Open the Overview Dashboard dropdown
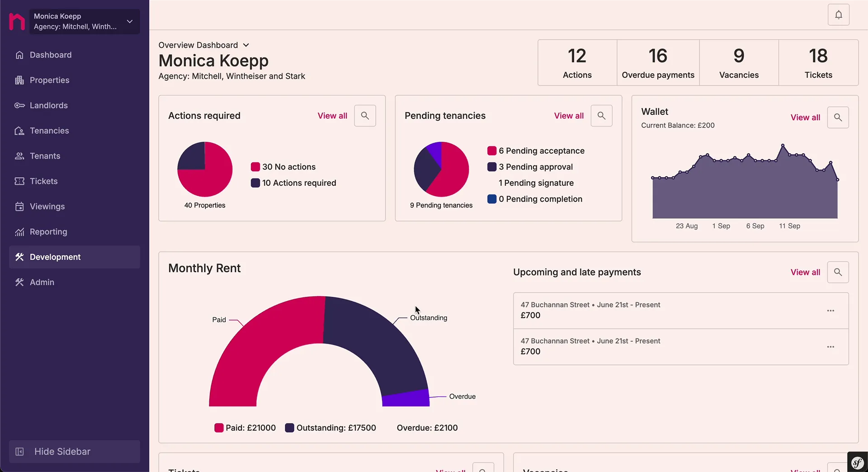Viewport: 868px width, 472px height. 246,45
